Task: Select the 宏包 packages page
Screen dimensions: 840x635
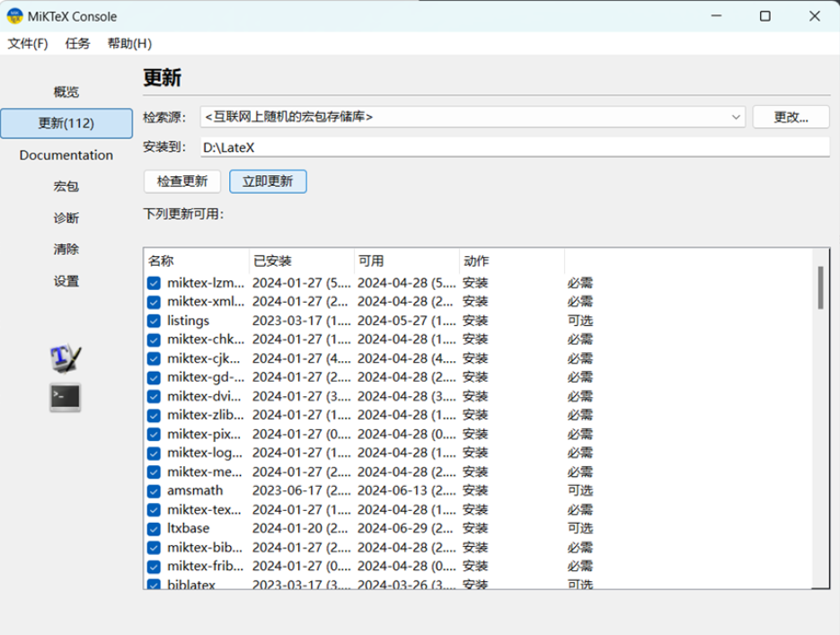Action: pyautogui.click(x=66, y=186)
